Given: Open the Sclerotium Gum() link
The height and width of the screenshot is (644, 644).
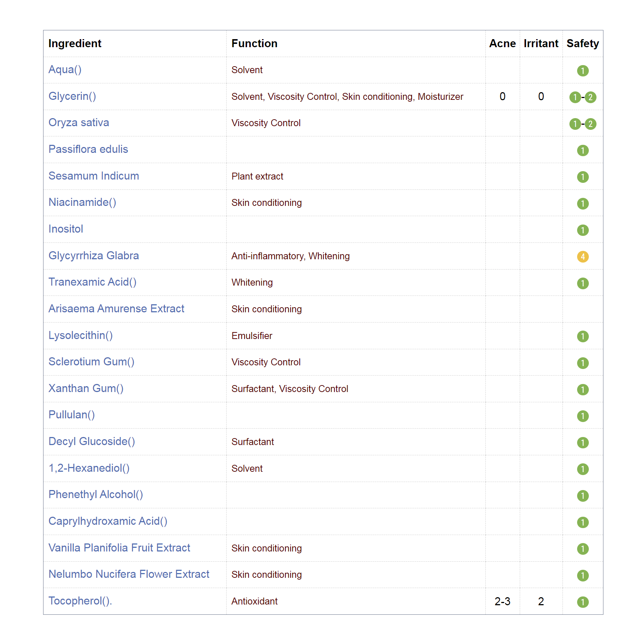Looking at the screenshot, I should [x=92, y=362].
